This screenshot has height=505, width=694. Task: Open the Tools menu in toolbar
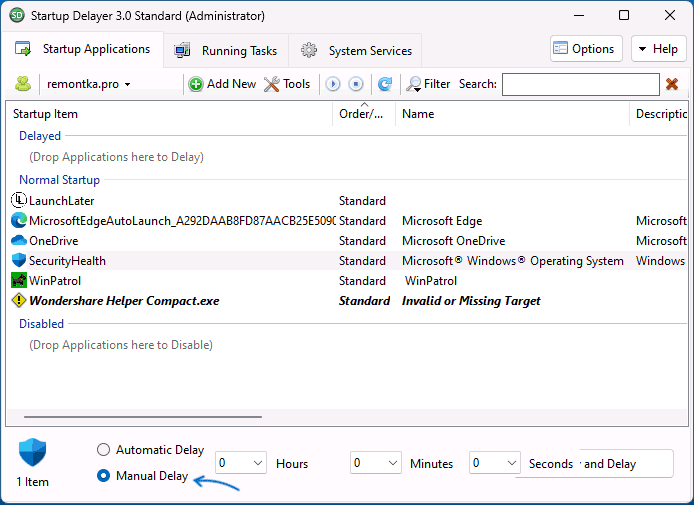coord(287,84)
